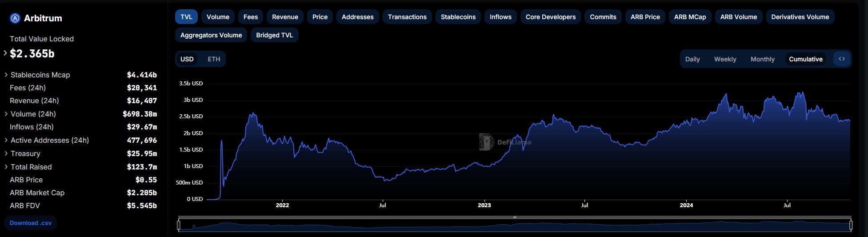Enable the Derivatives Volume metric
868x237 pixels.
pyautogui.click(x=800, y=17)
